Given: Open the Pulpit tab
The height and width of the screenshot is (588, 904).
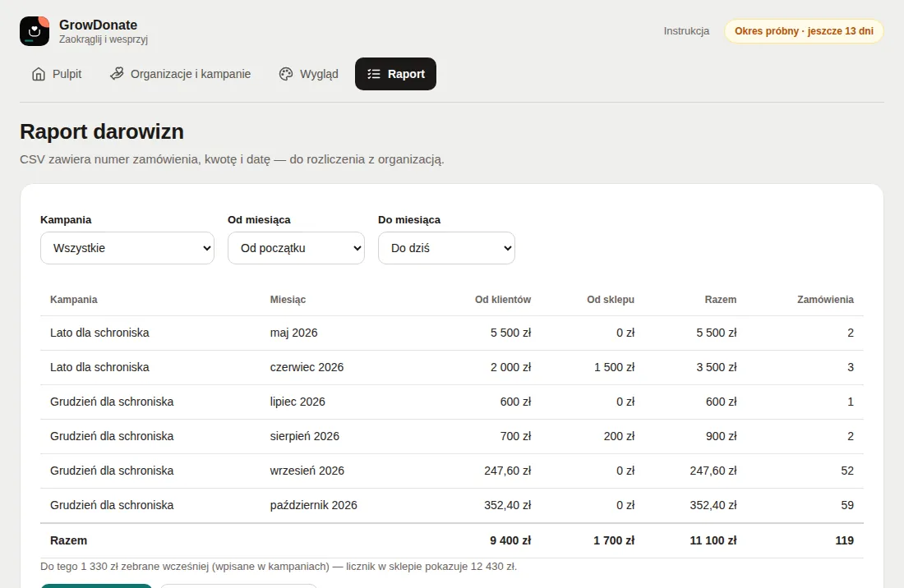Looking at the screenshot, I should pos(57,74).
